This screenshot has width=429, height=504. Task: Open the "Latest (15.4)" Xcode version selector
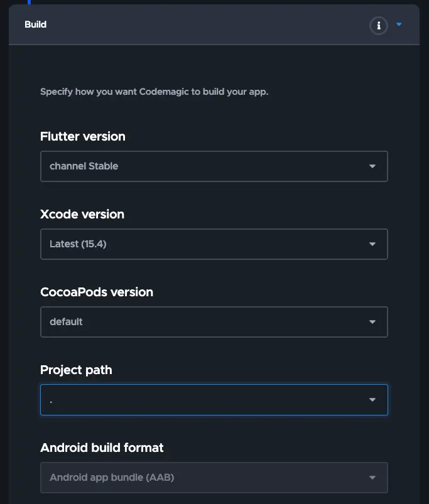pyautogui.click(x=188, y=244)
